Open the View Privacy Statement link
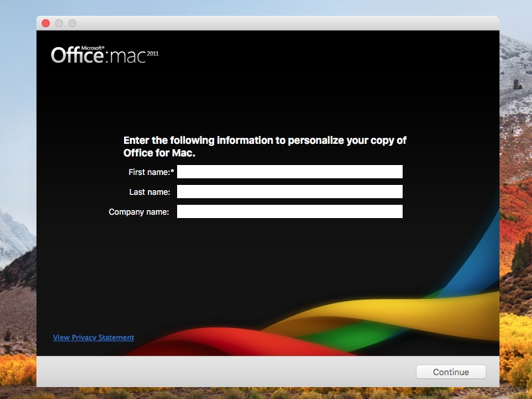The image size is (532, 399). click(x=94, y=337)
